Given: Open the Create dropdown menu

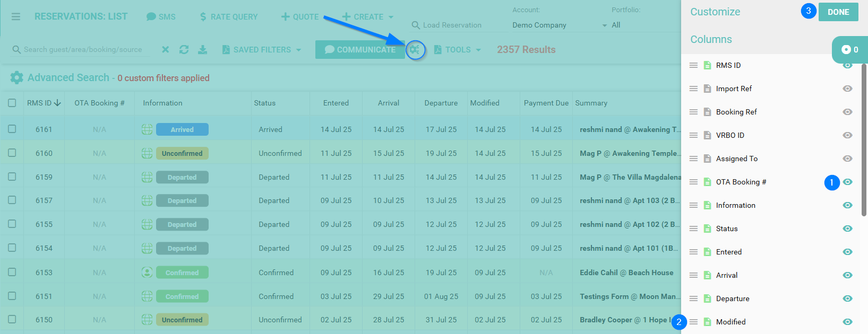Looking at the screenshot, I should point(368,17).
